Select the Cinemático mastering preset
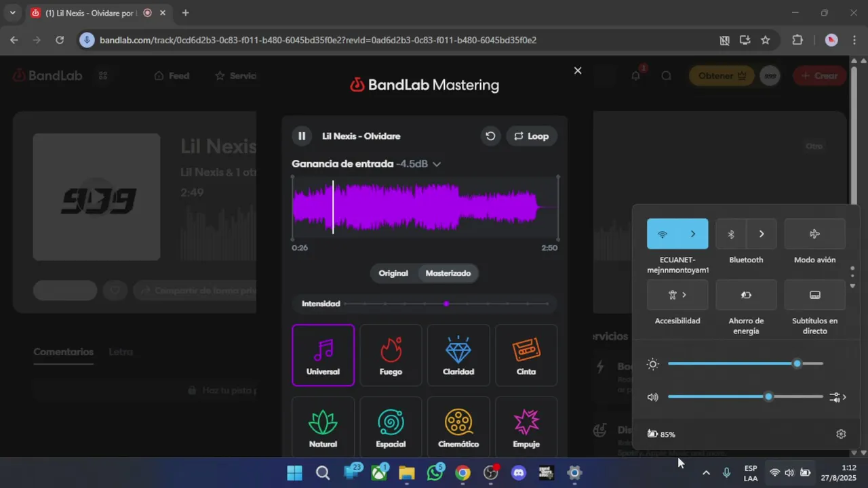Screen dimensions: 868x488 tap(458, 427)
